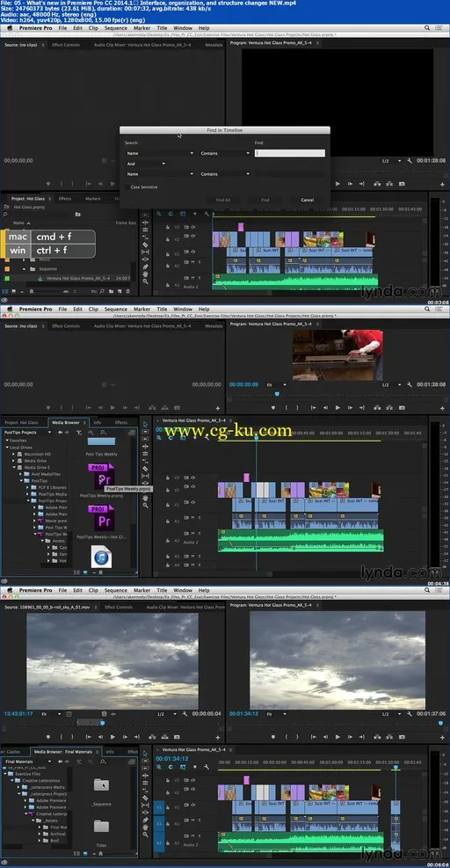Expand the Favorites tree node in PostTips frame
Viewport: 450px width, 868px height.
pyautogui.click(x=8, y=441)
